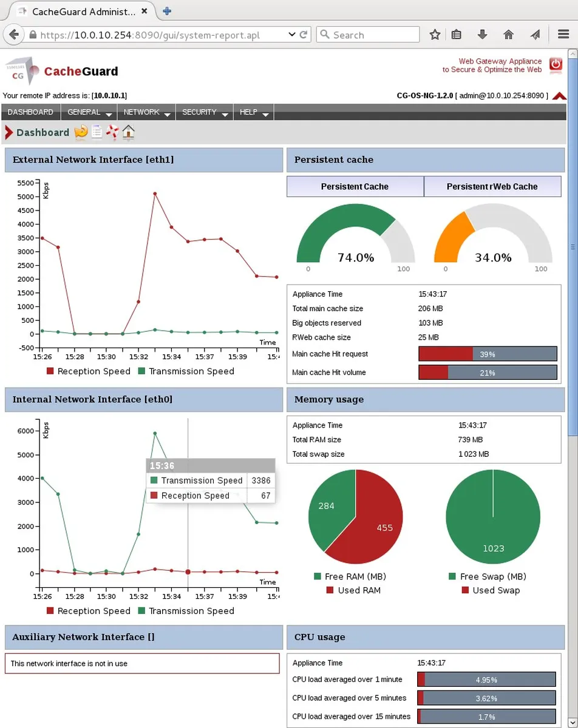Open the browser hamburger menu
The width and height of the screenshot is (578, 728).
[x=563, y=35]
